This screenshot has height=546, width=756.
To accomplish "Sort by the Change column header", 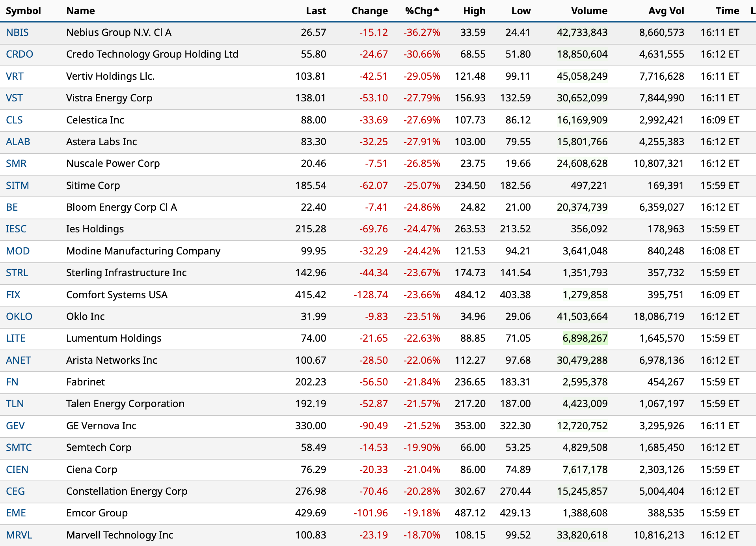I will tap(369, 11).
